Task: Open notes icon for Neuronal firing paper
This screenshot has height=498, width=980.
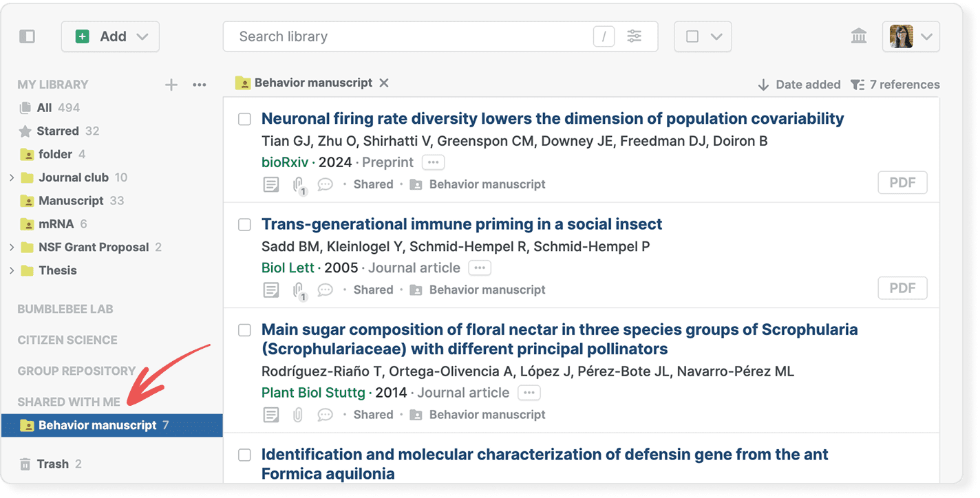Action: (272, 184)
